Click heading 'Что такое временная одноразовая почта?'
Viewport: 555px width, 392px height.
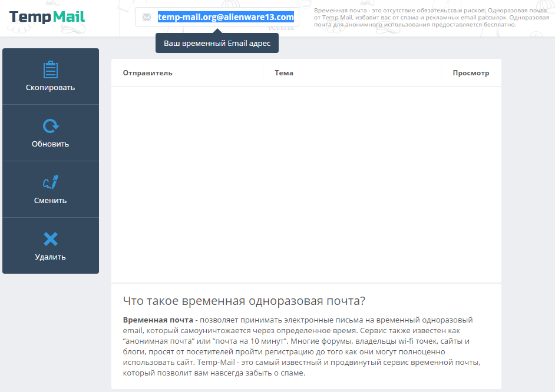tap(244, 301)
